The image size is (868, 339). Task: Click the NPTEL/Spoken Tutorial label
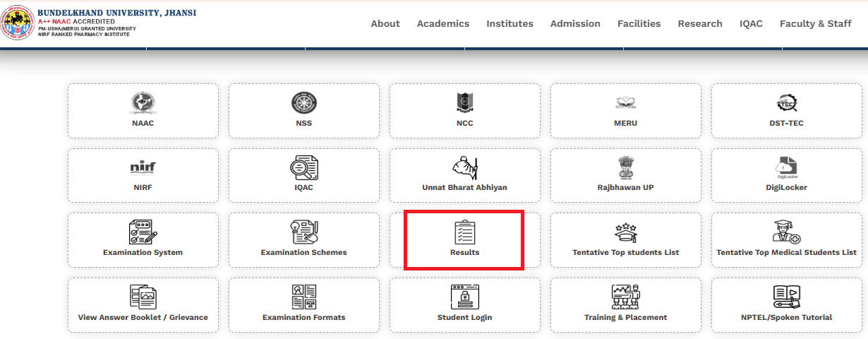point(787,317)
